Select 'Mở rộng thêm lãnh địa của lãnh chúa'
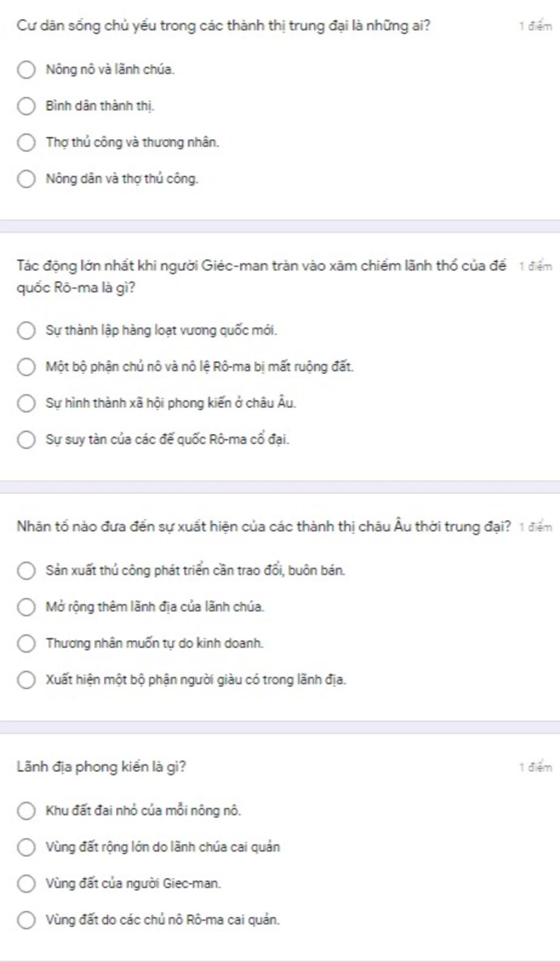The image size is (560, 962). pyautogui.click(x=26, y=607)
